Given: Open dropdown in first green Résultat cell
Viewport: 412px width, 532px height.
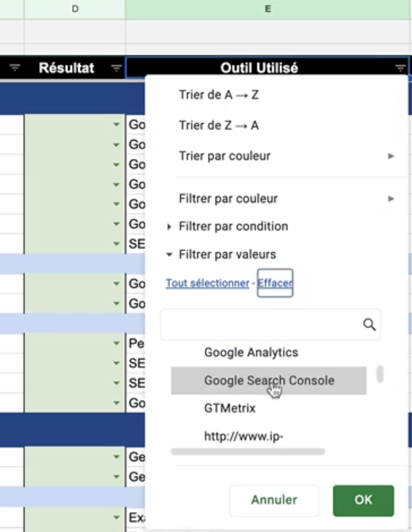Looking at the screenshot, I should click(x=116, y=125).
